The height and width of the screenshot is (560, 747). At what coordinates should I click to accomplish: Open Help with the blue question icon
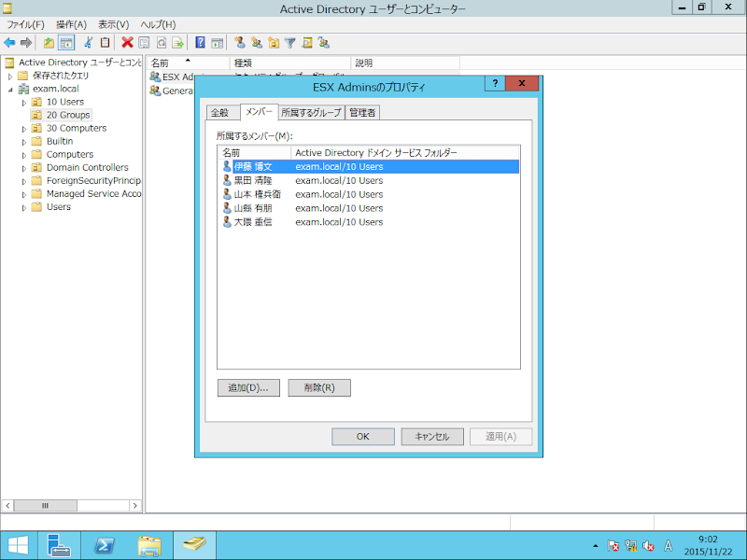click(200, 43)
